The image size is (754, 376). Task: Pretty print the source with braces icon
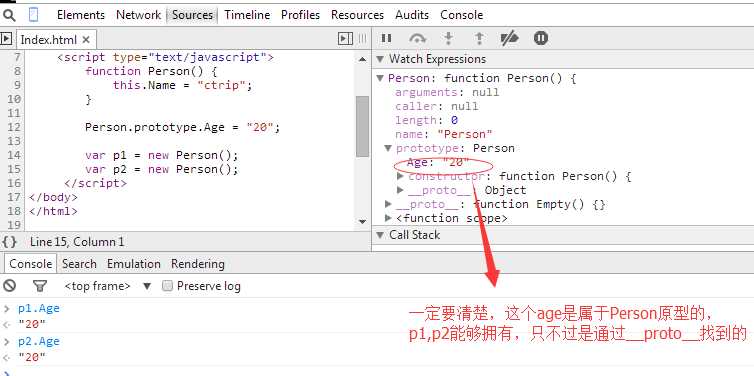coord(9,241)
